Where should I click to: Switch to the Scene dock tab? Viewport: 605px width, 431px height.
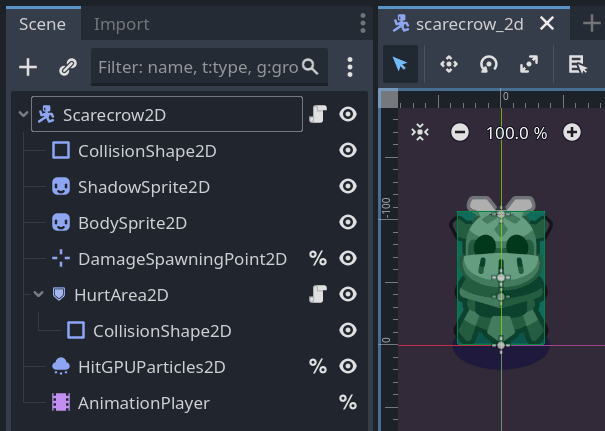pos(42,24)
